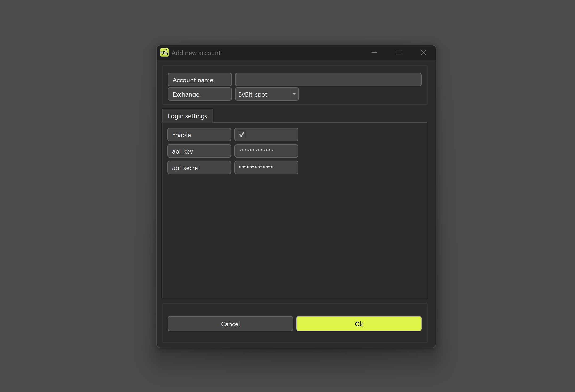Click empty area of Login settings panel
Image resolution: width=575 pixels, height=392 pixels.
point(294,234)
